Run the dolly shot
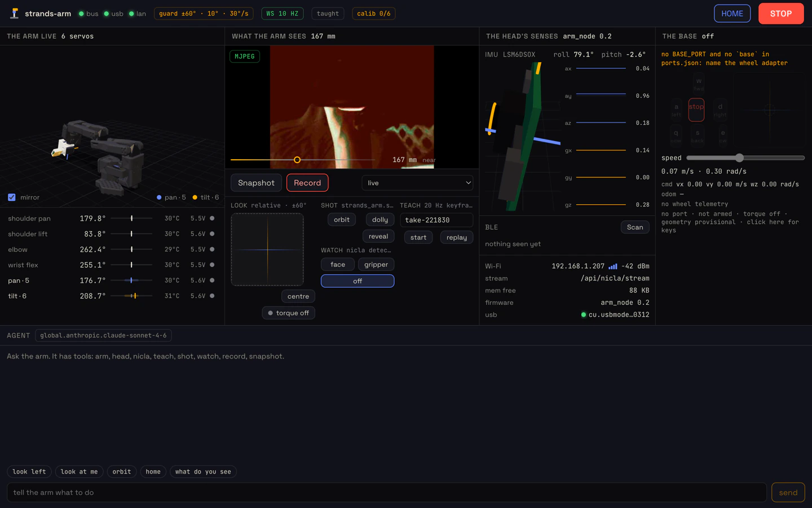The height and width of the screenshot is (508, 812). 380,220
